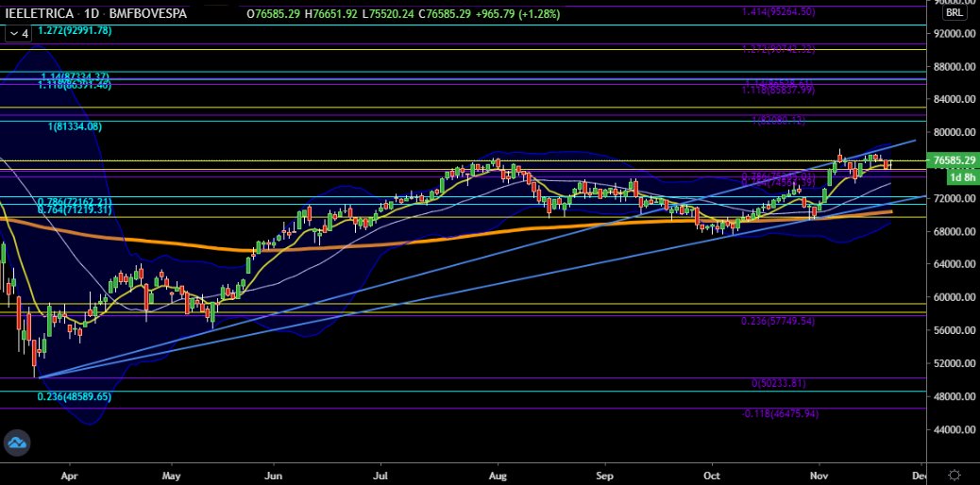Click the Dec label on time axis
This screenshot has width=980, height=485.
(920, 475)
